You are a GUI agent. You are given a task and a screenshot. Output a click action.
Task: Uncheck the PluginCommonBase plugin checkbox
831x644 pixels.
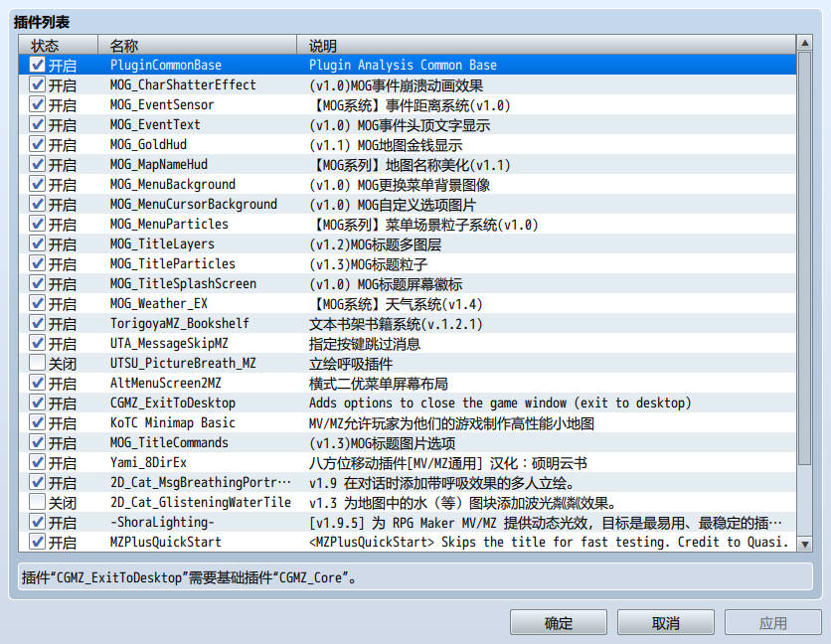pyautogui.click(x=37, y=65)
